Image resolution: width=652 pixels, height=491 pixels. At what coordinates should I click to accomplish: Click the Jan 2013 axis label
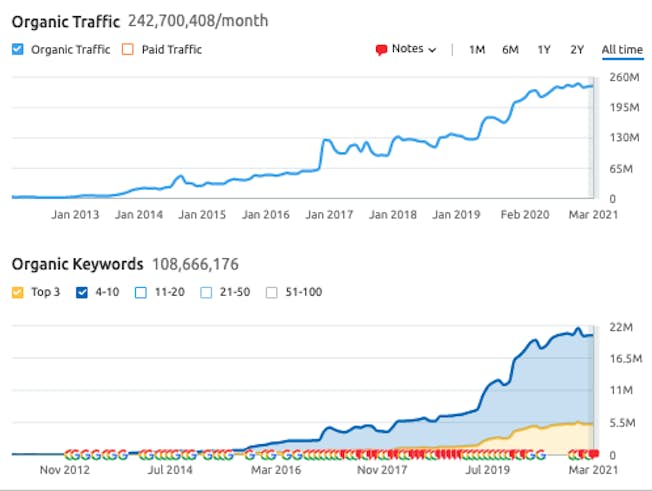click(x=75, y=215)
